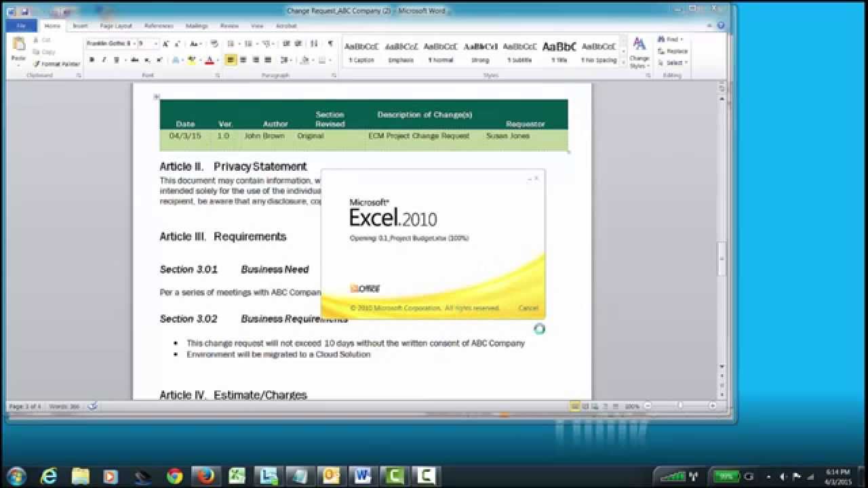Switch to Review tab
Screen dimensions: 868x488
pyautogui.click(x=229, y=26)
